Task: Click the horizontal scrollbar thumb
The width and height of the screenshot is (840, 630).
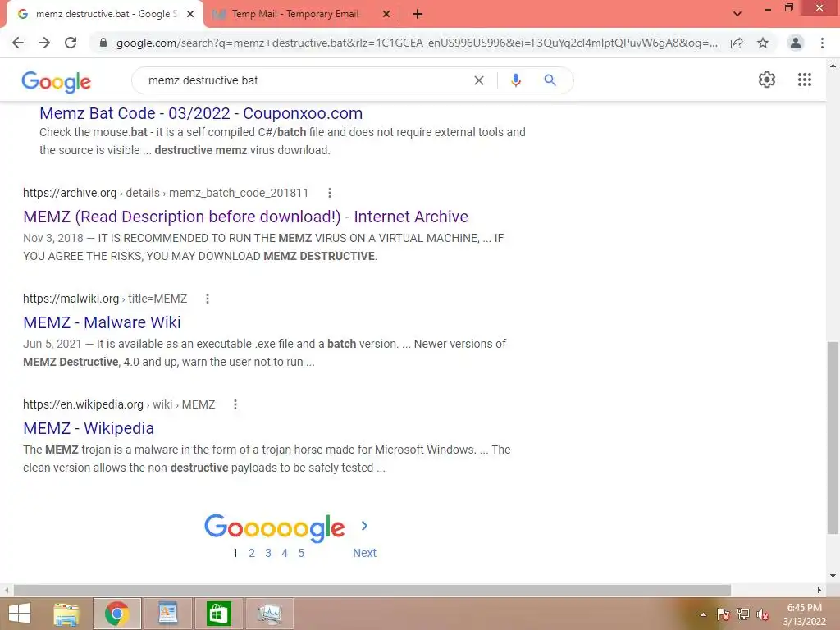Action: point(372,590)
